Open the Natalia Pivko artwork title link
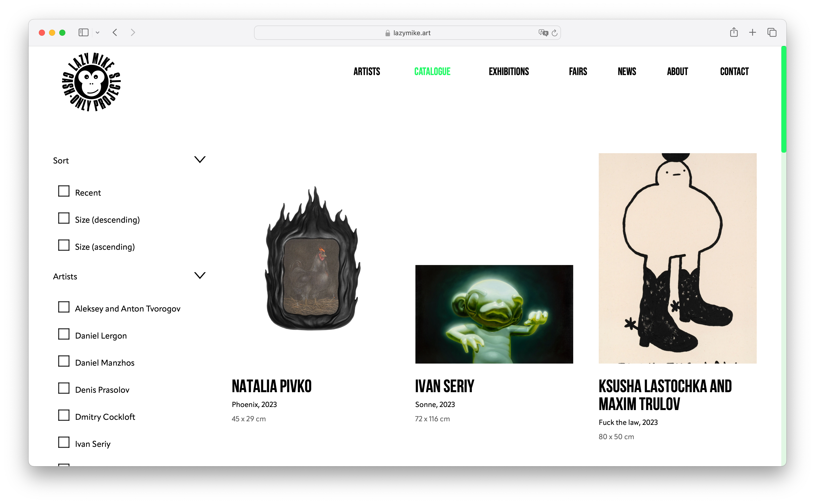This screenshot has height=504, width=815. [x=272, y=386]
